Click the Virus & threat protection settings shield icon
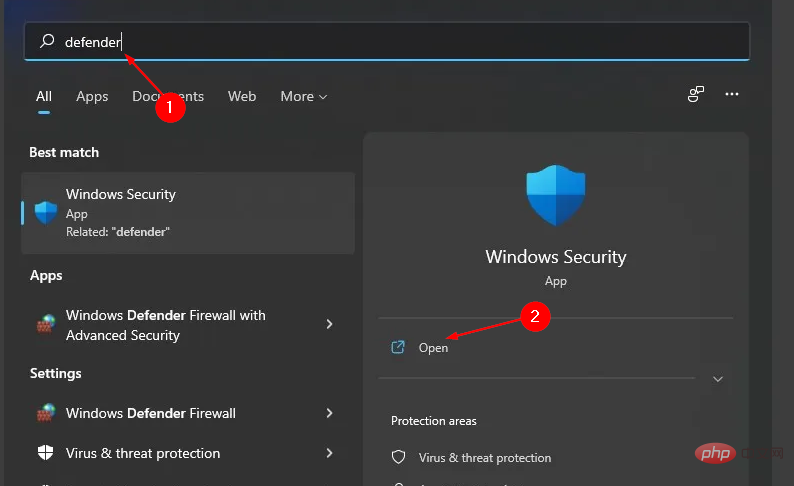The height and width of the screenshot is (486, 794). point(46,453)
